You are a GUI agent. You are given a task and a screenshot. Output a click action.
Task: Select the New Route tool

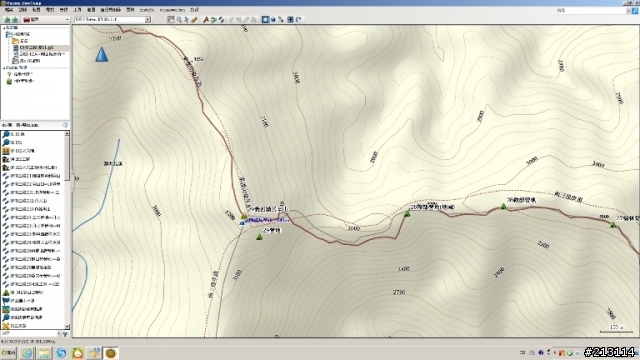coord(213,19)
